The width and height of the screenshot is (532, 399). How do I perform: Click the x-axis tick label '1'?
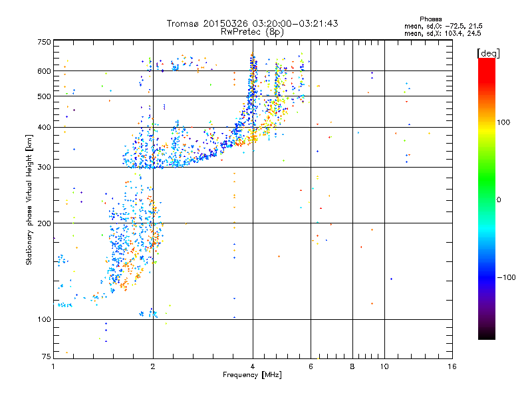point(53,366)
